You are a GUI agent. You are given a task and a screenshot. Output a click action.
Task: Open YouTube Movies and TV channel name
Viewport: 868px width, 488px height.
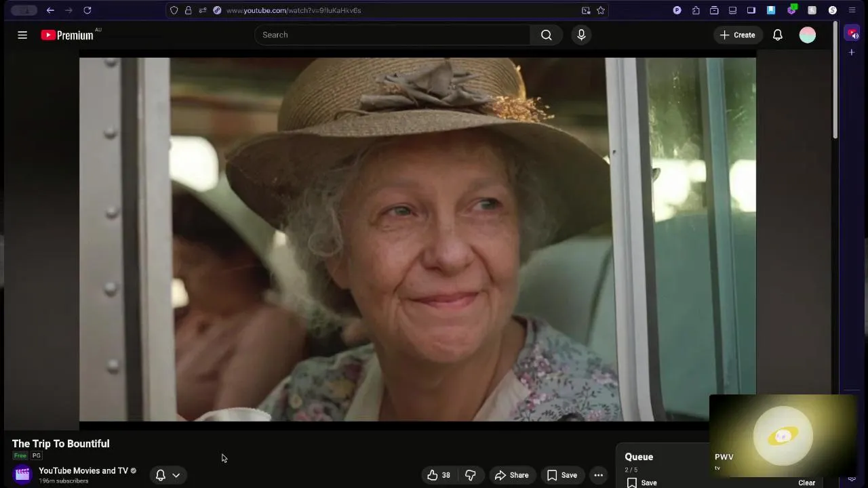83,470
